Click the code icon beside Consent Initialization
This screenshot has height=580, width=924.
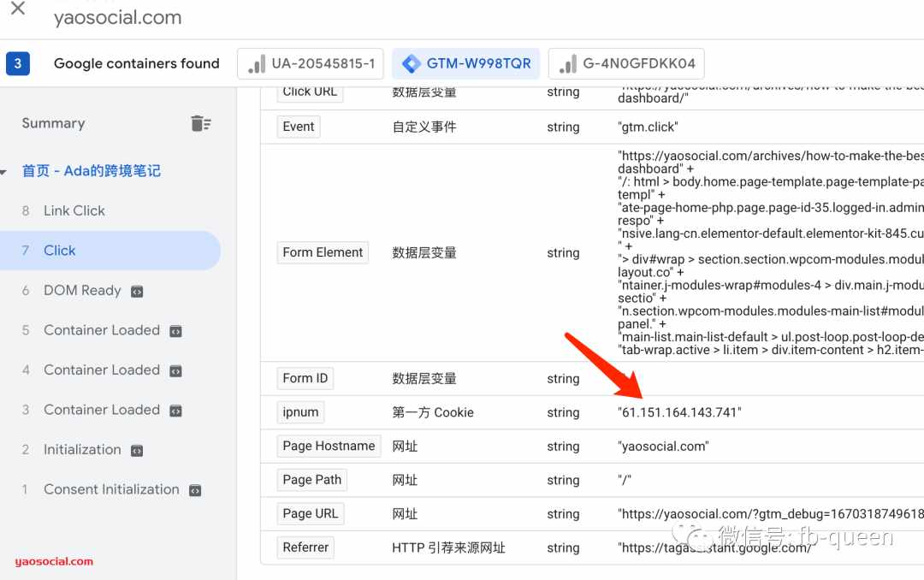[195, 490]
